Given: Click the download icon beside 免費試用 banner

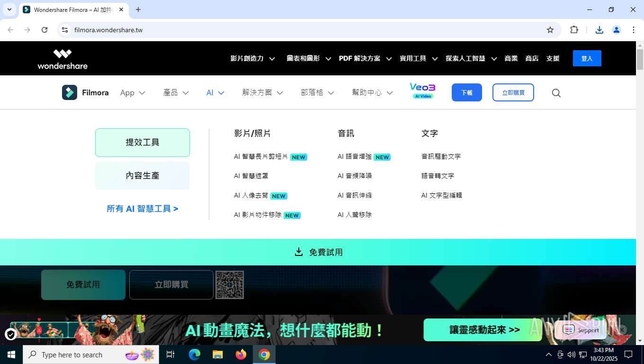Looking at the screenshot, I should [299, 252].
